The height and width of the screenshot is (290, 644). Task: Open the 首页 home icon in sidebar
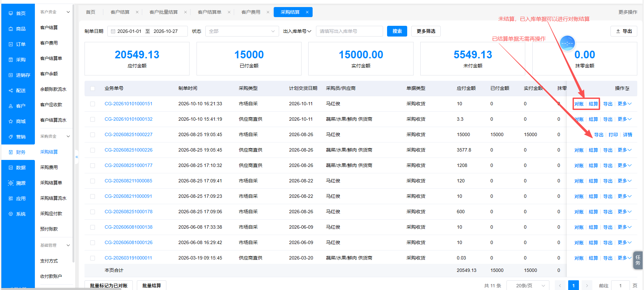pyautogui.click(x=11, y=13)
